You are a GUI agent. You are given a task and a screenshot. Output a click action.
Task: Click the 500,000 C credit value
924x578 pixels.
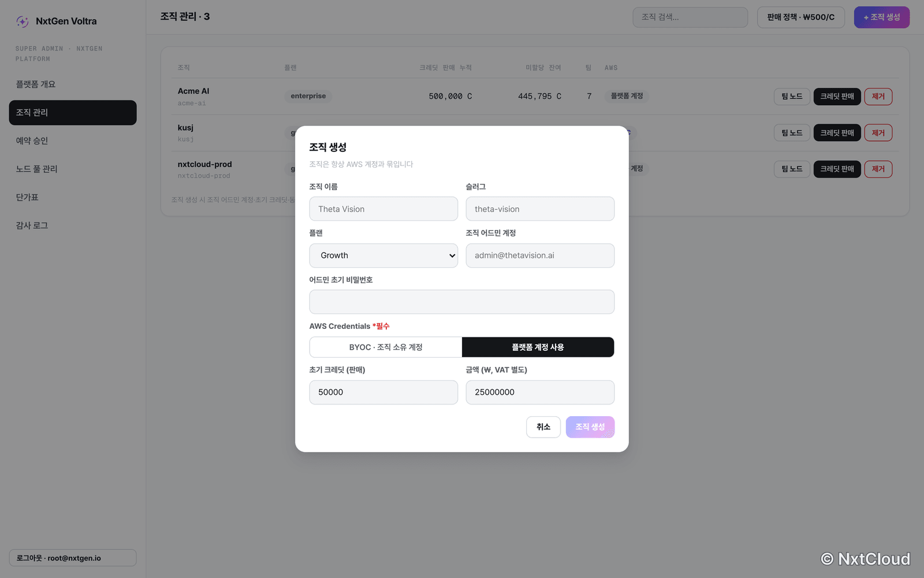tap(450, 97)
